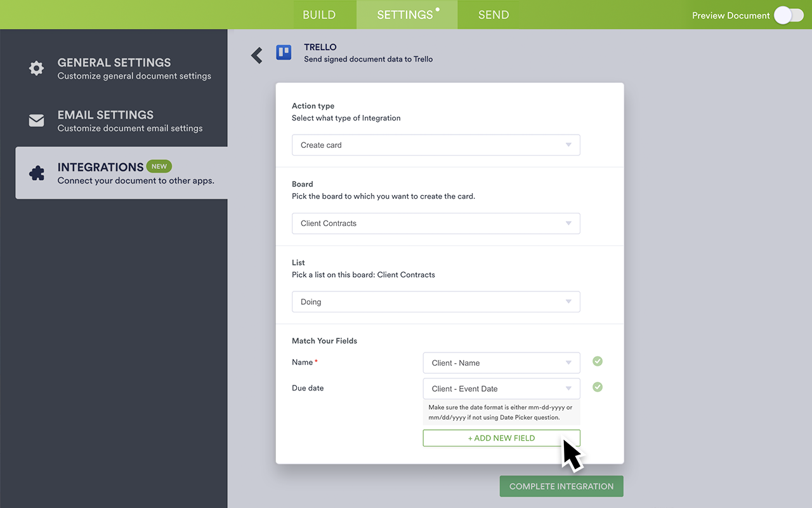812x508 pixels.
Task: Open the Action type dropdown showing Create card
Action: click(x=436, y=145)
